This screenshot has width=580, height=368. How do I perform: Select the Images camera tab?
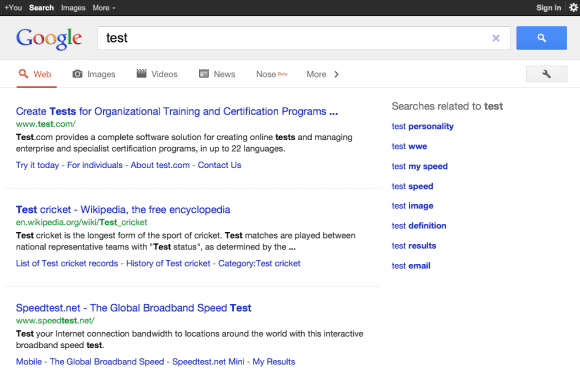point(94,74)
